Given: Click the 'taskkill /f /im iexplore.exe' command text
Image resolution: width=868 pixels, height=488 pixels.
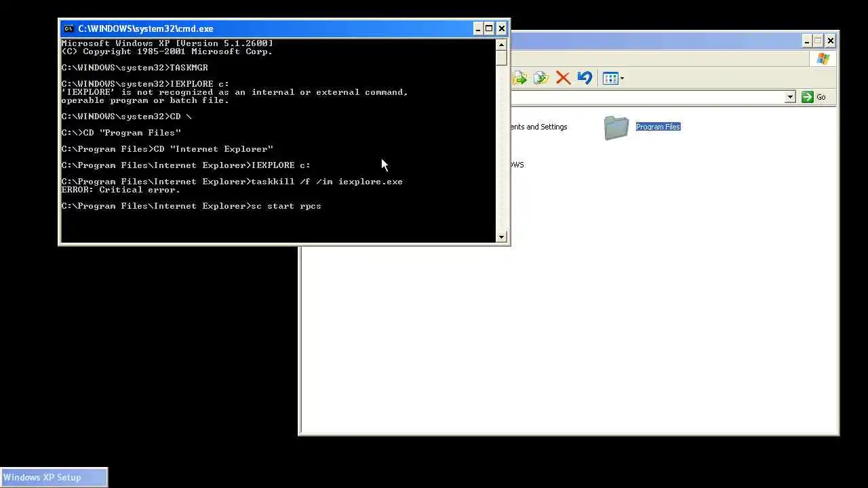Looking at the screenshot, I should tap(327, 182).
